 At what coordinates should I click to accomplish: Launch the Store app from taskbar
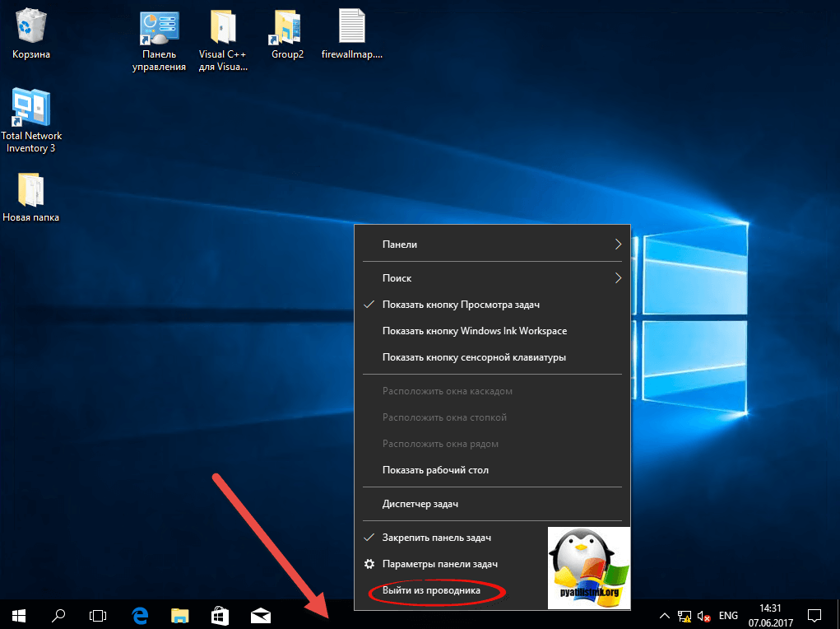220,615
